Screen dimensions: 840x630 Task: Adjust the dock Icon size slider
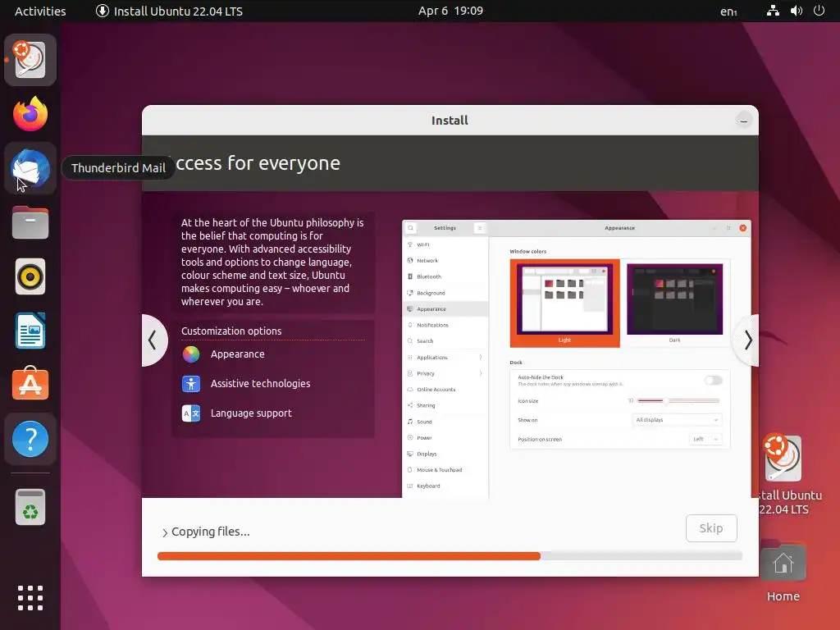(678, 400)
